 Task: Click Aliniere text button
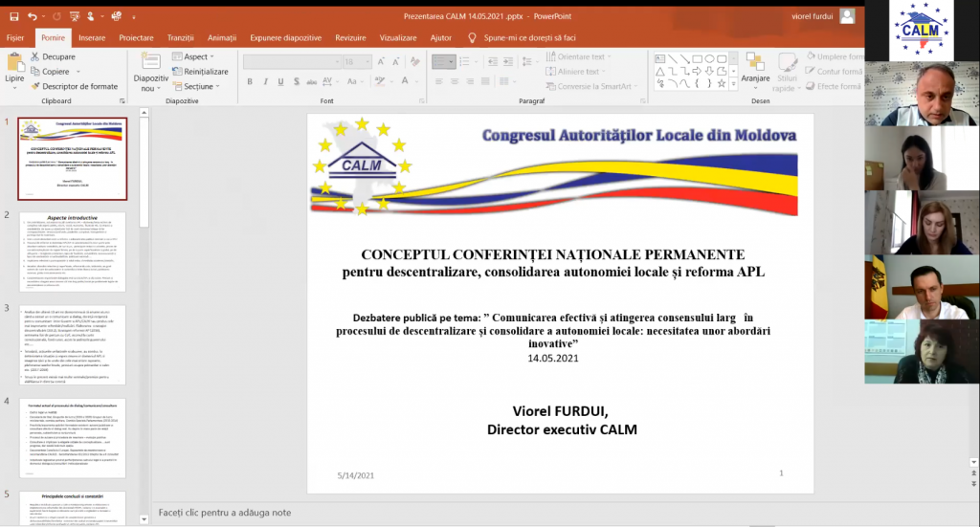[576, 71]
